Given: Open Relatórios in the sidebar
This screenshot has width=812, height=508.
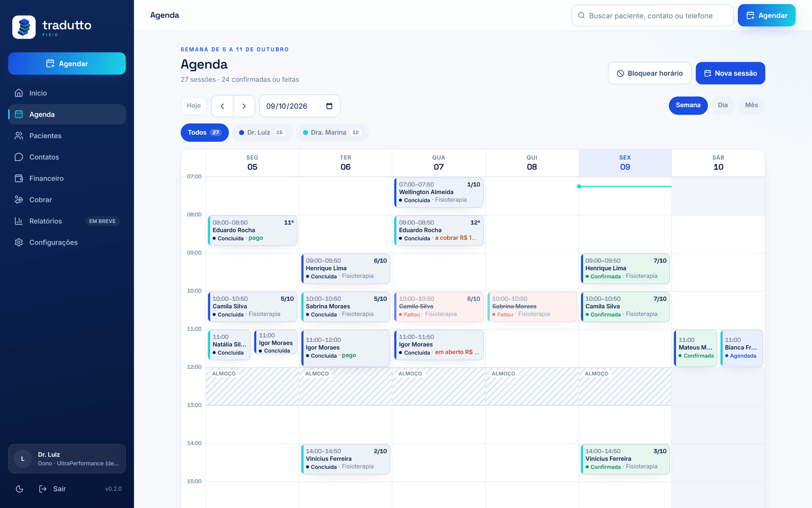Looking at the screenshot, I should point(67,221).
